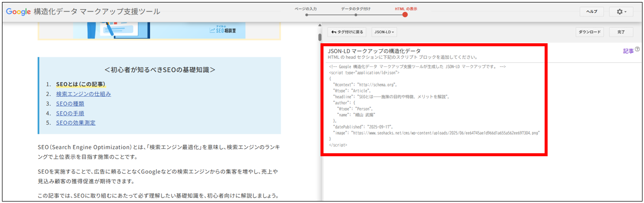Click the "@context" schema.org code line
Screen dimensions: 644x203
365,85
